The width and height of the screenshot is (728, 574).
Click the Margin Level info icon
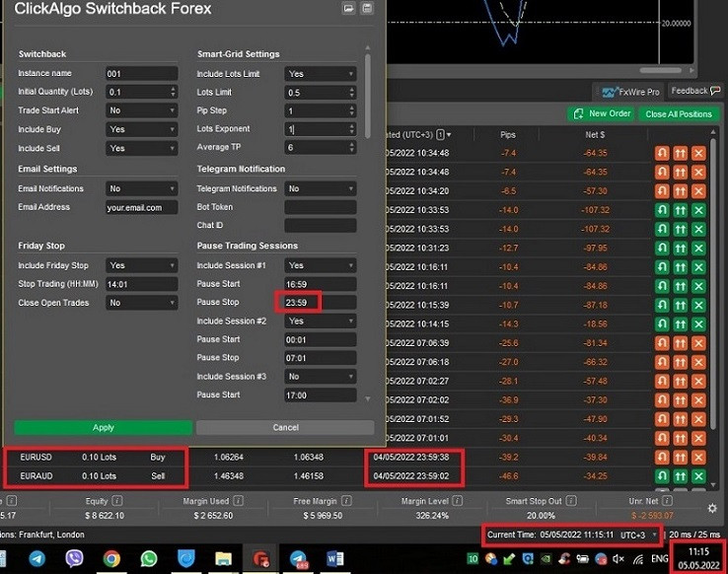pyautogui.click(x=457, y=501)
